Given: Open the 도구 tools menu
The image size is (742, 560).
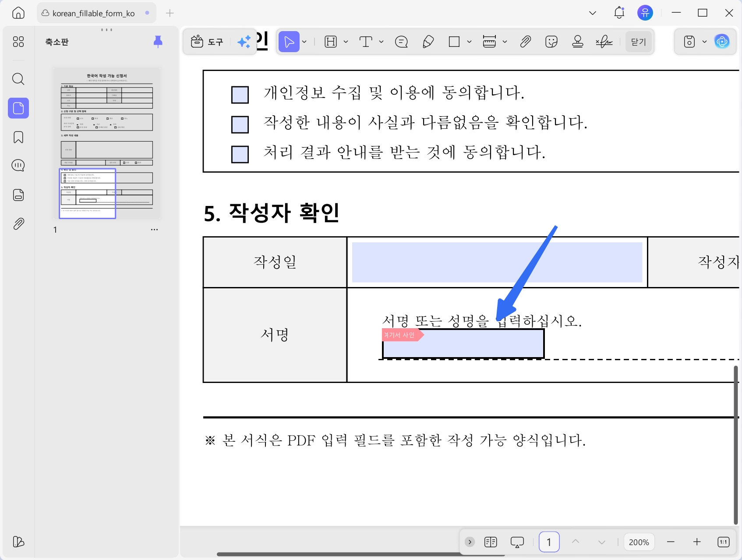Looking at the screenshot, I should (x=207, y=42).
